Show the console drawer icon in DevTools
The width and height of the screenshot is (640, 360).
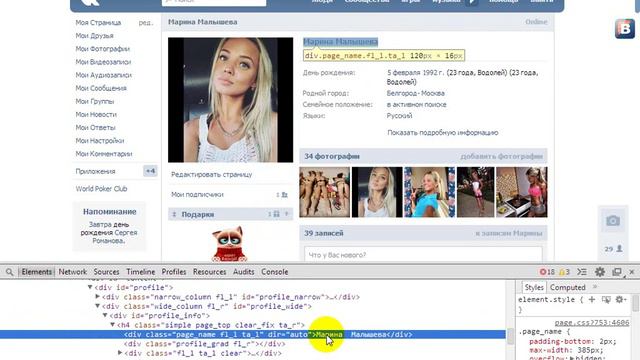click(582, 272)
